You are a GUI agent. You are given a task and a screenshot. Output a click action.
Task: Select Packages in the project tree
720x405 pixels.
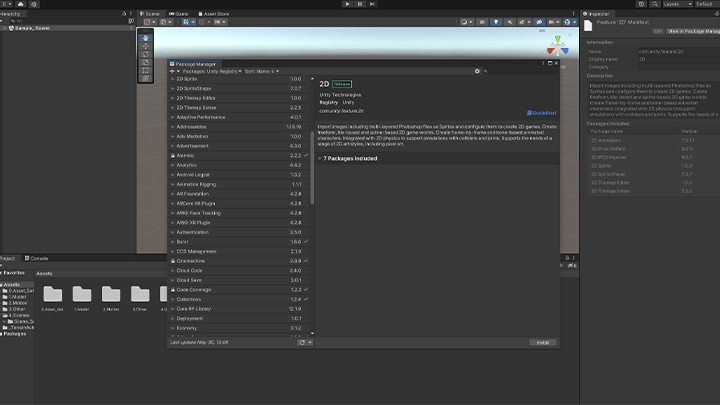point(14,334)
